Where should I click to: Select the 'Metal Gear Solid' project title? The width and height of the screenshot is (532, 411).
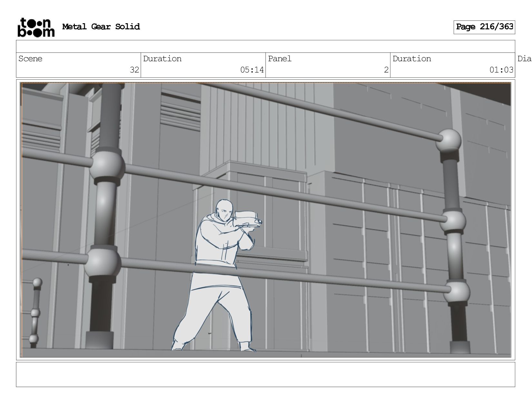point(101,27)
